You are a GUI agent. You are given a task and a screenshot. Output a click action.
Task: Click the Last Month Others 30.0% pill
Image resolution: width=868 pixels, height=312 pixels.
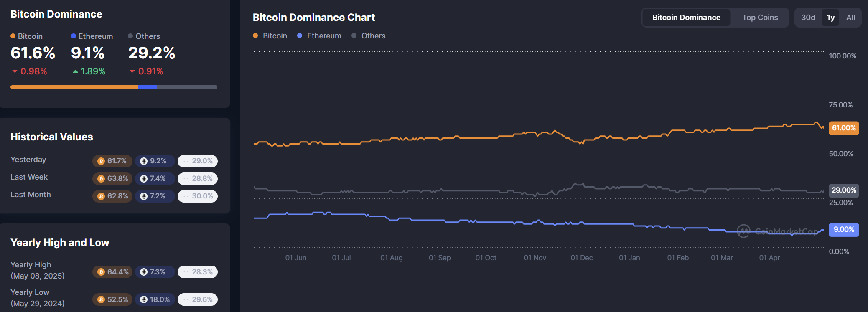pos(198,196)
